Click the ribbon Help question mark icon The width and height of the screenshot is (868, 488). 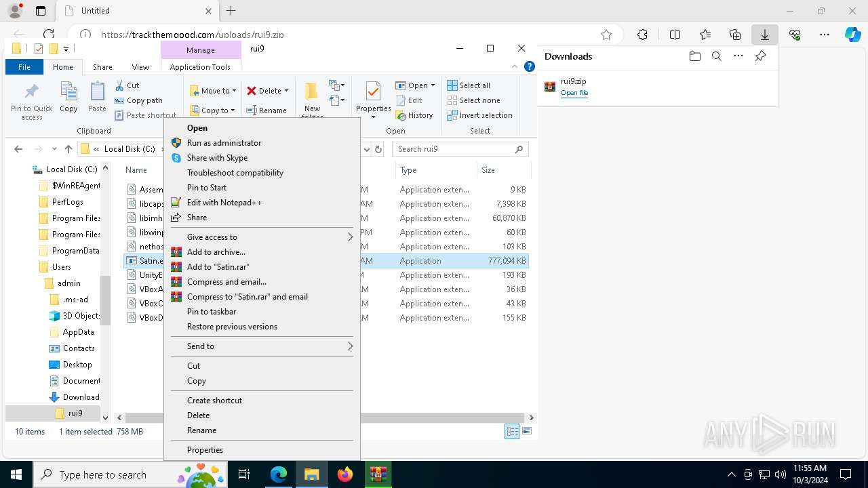[530, 66]
